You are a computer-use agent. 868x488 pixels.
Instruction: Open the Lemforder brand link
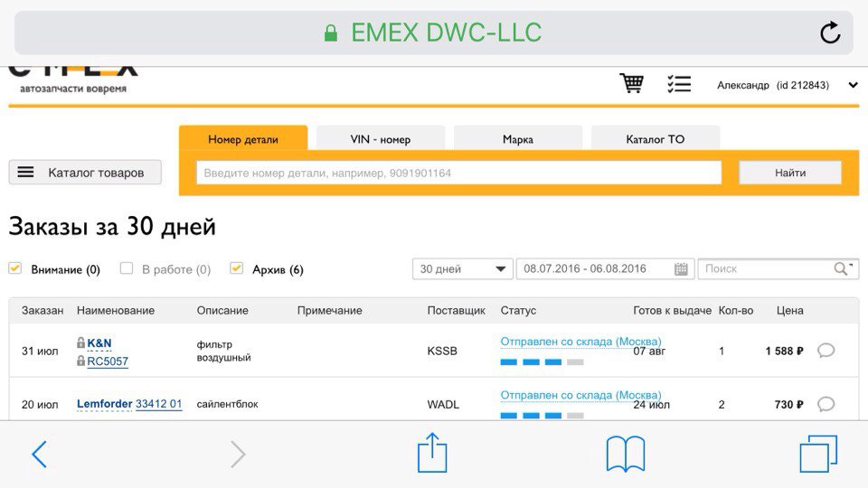[105, 404]
